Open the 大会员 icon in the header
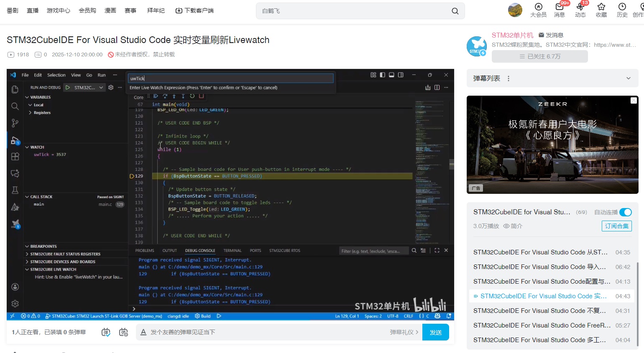This screenshot has width=644, height=353. tap(538, 10)
